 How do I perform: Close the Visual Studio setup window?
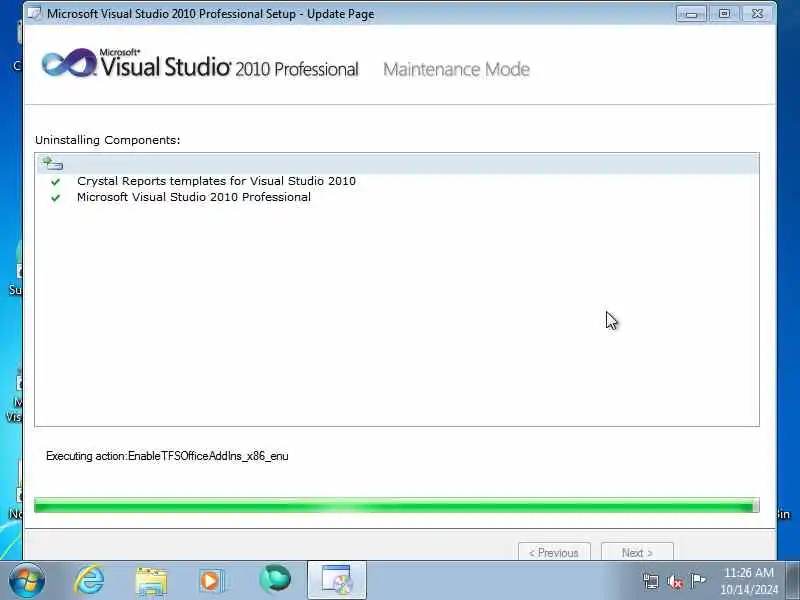point(757,14)
